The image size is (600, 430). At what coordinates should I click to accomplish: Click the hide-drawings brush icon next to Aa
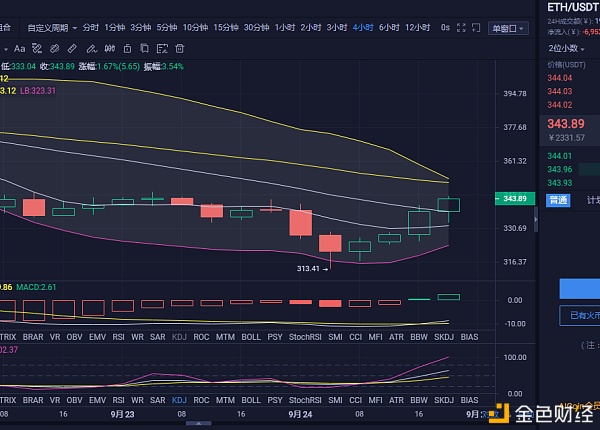click(37, 49)
